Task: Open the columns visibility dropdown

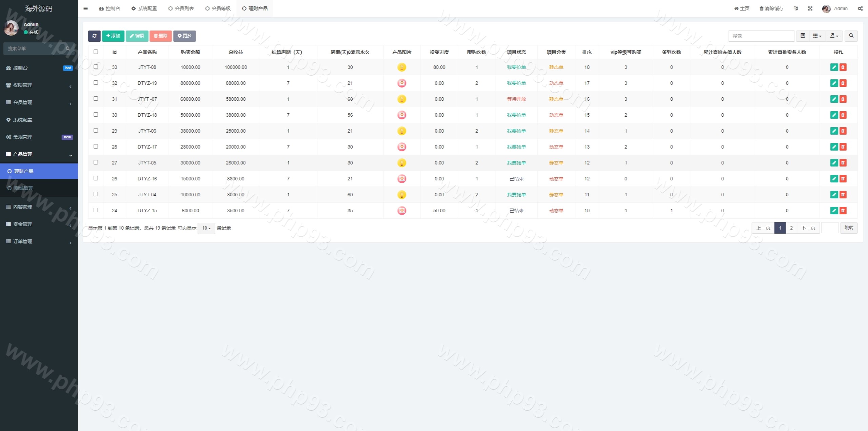Action: [x=817, y=36]
